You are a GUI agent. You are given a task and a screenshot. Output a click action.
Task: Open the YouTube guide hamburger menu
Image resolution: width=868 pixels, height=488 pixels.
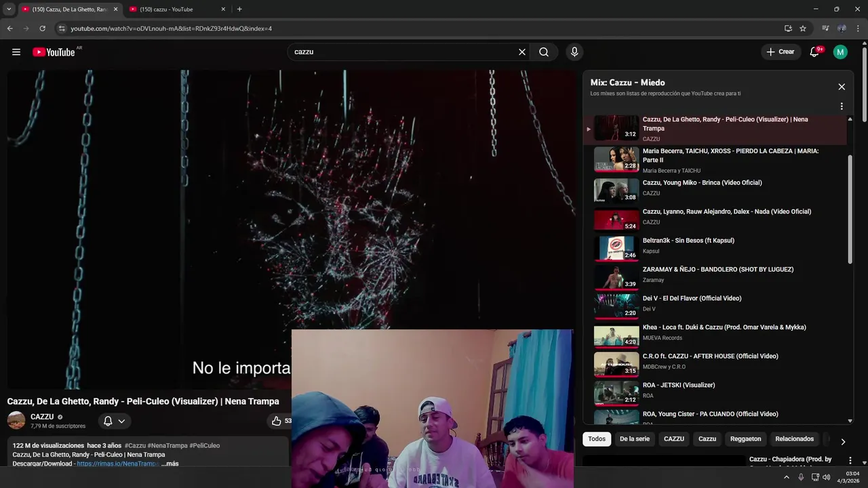pos(16,52)
